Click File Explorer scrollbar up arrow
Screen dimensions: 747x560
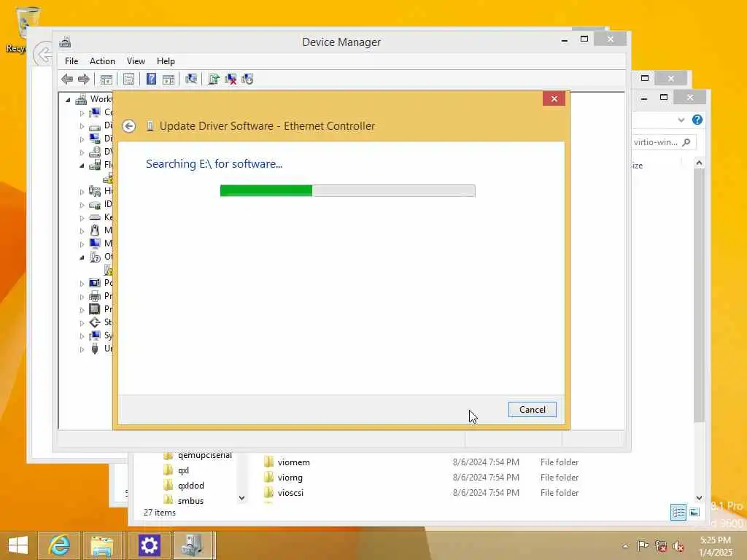699,163
